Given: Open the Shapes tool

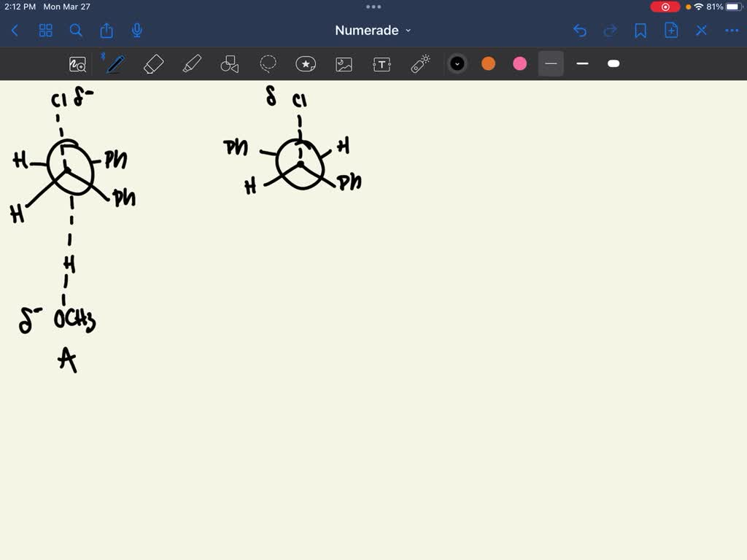Looking at the screenshot, I should click(229, 64).
